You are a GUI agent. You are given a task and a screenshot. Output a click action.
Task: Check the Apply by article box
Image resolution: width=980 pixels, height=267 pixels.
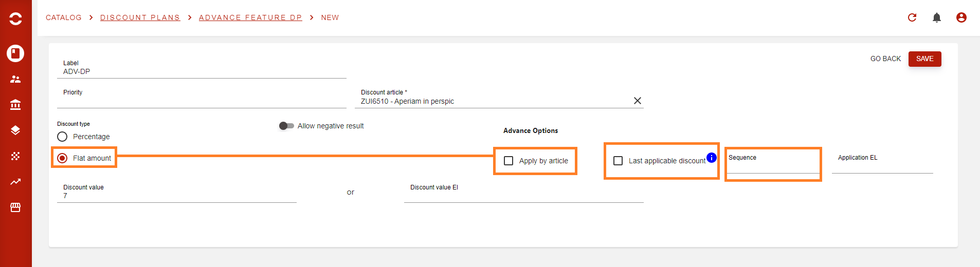click(509, 161)
